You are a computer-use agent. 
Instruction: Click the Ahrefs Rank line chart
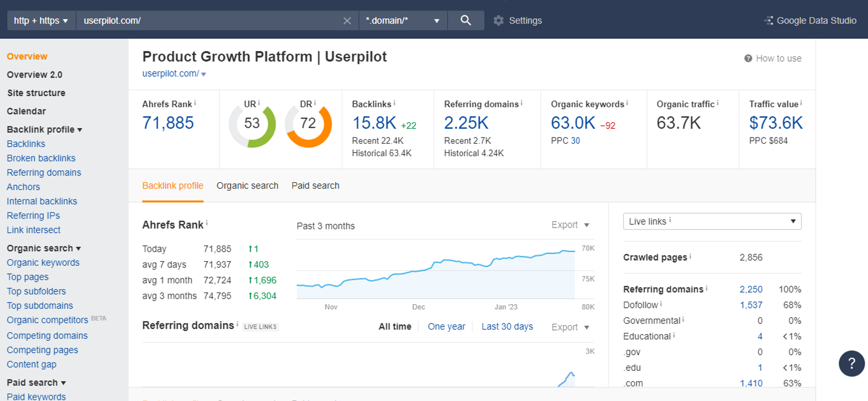click(x=436, y=274)
